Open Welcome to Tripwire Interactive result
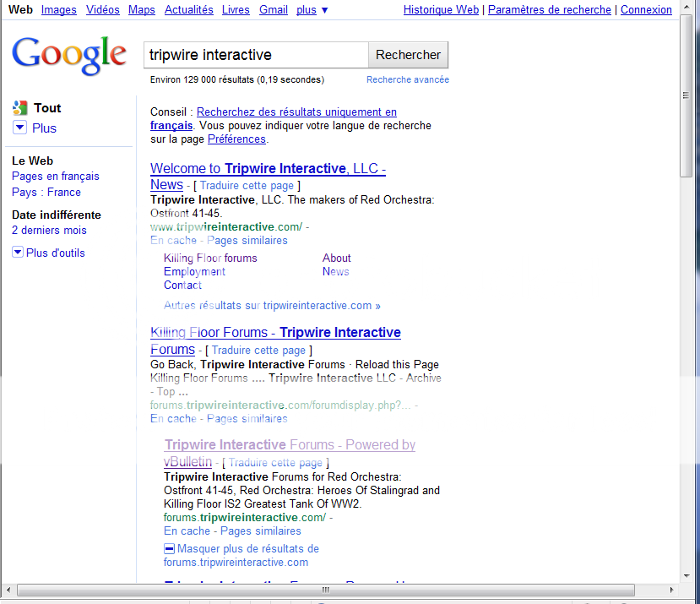 pyautogui.click(x=268, y=169)
